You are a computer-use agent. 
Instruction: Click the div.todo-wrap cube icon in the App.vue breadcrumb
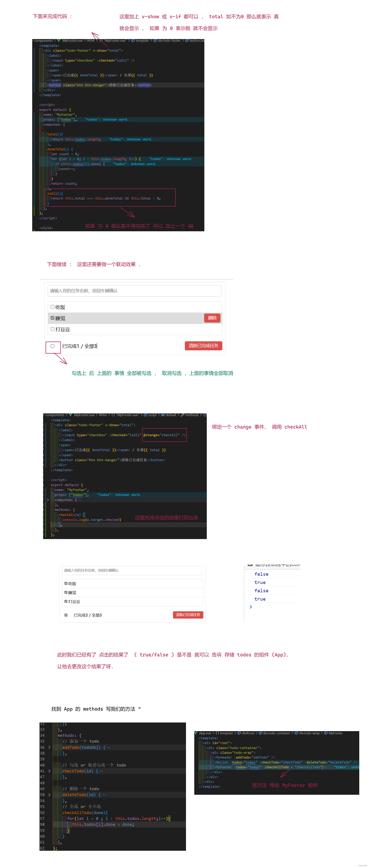click(x=296, y=733)
